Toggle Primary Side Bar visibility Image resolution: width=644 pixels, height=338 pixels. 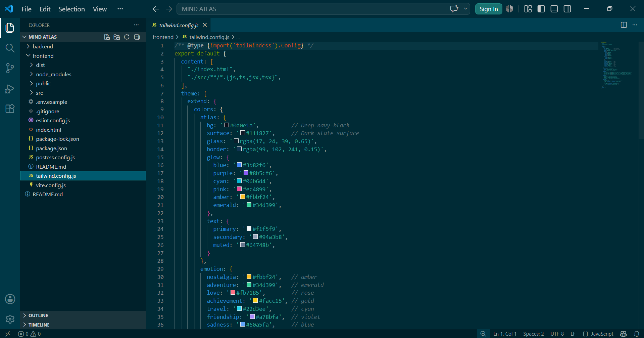coord(541,9)
